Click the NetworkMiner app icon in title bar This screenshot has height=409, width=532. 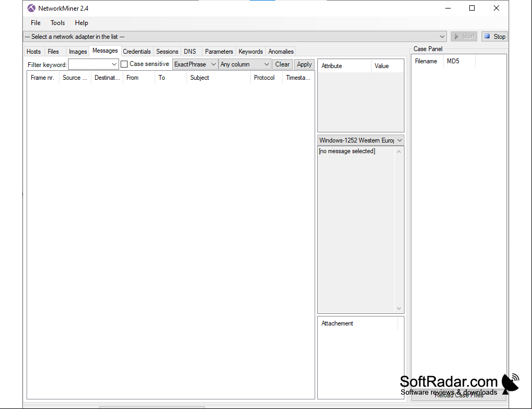(x=31, y=8)
